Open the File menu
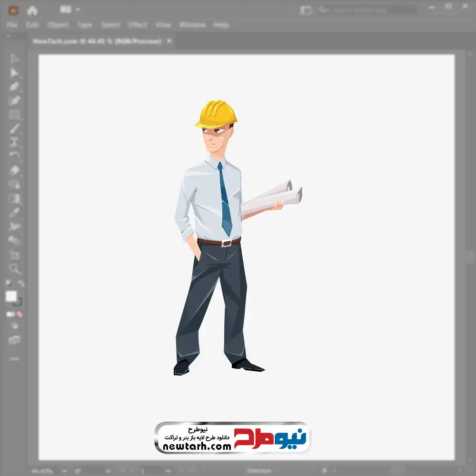The image size is (476, 476). click(x=12, y=25)
